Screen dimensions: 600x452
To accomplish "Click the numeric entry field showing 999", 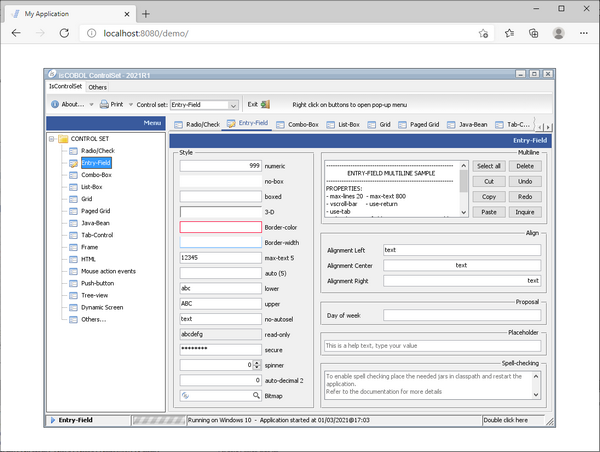I will click(221, 166).
